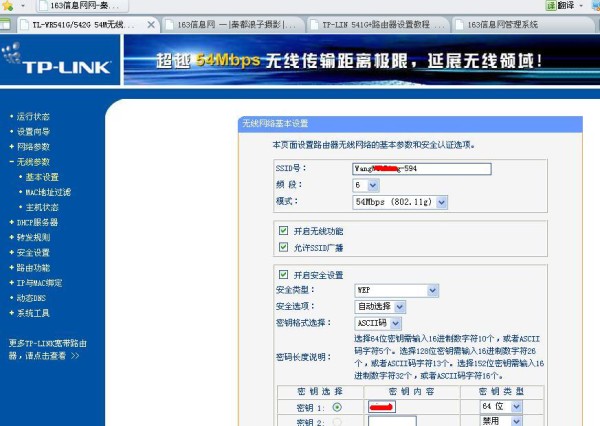The height and width of the screenshot is (426, 600).
Task: Open the 设置向导 sidebar item
Action: click(x=33, y=131)
